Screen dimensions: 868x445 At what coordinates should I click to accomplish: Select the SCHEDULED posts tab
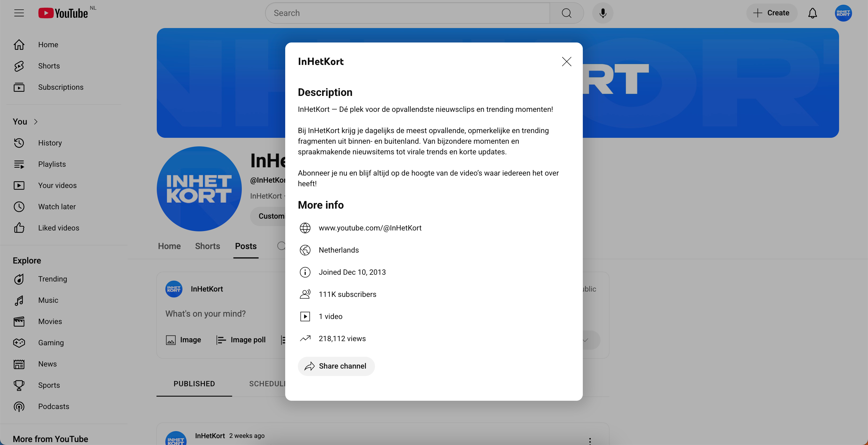point(267,384)
